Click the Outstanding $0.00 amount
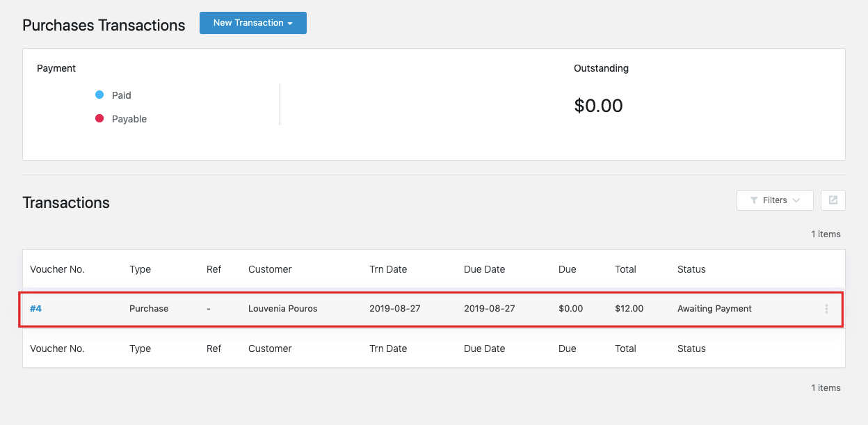Image resolution: width=868 pixels, height=425 pixels. pyautogui.click(x=599, y=106)
